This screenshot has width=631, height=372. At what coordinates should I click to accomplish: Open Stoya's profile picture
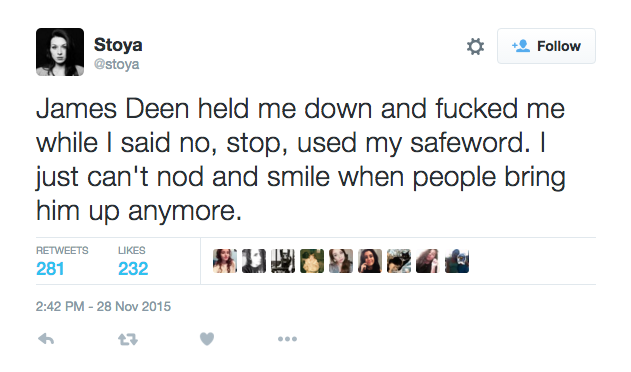pyautogui.click(x=60, y=52)
